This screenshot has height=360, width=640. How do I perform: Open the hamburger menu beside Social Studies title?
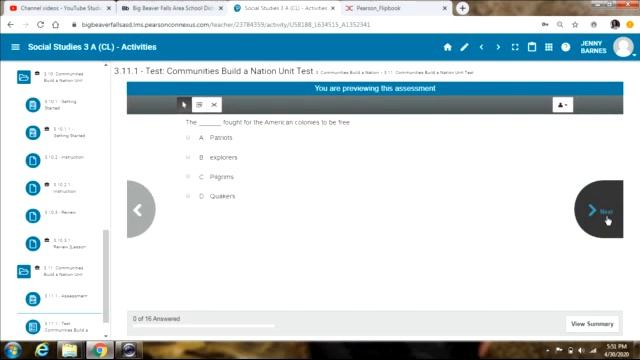coord(16,47)
